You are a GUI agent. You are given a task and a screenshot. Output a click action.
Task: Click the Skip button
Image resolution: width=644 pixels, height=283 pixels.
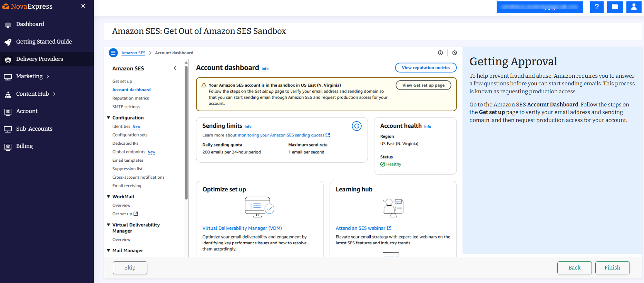click(130, 268)
